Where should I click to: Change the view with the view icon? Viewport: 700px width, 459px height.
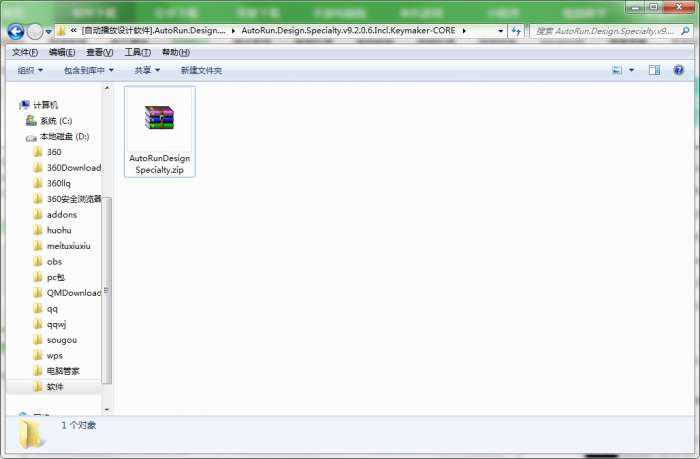[617, 70]
